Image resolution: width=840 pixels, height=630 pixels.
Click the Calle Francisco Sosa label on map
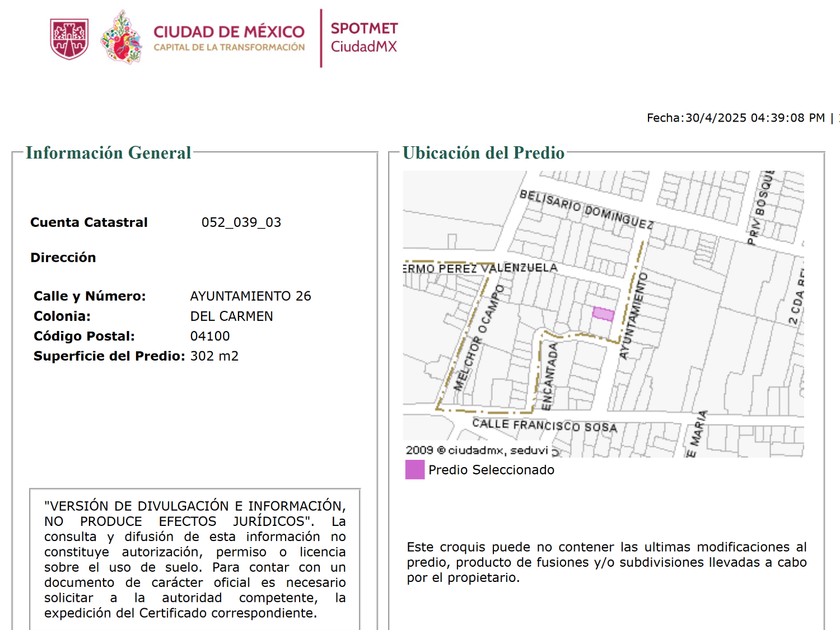point(545,425)
